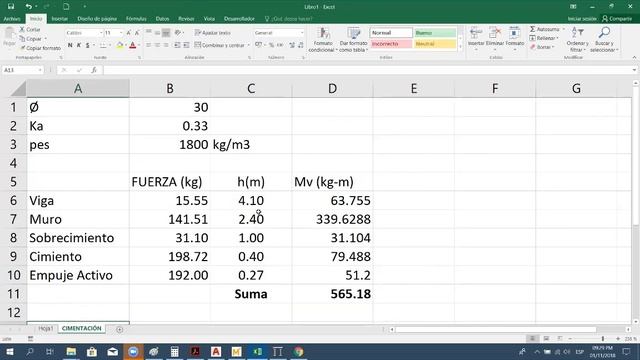Viewport: 640px width, 360px height.
Task: Click the cell borders icon
Action: coord(103,45)
